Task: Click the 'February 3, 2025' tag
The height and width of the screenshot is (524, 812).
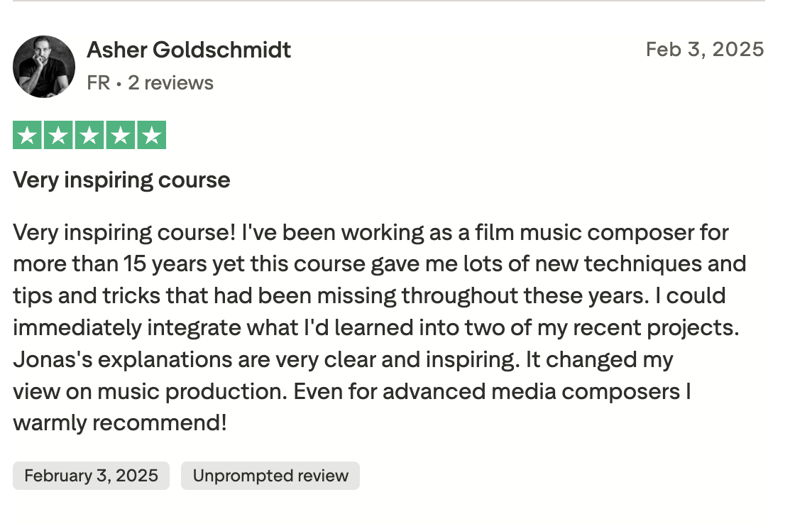Action: point(91,476)
